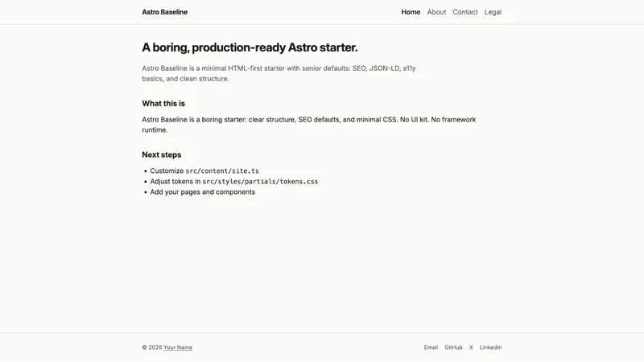Viewport: 644px width, 362px height.
Task: Open the LinkedIn footer link
Action: pos(490,348)
